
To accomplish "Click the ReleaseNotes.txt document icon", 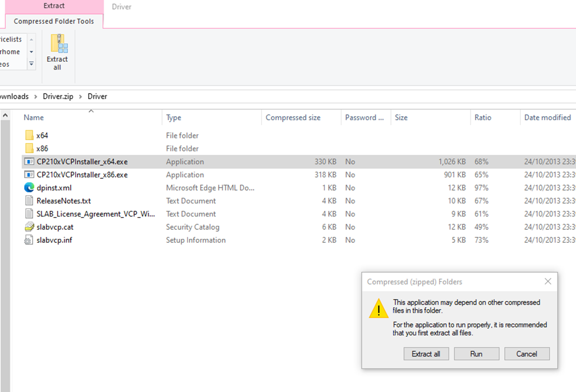I will coord(29,201).
